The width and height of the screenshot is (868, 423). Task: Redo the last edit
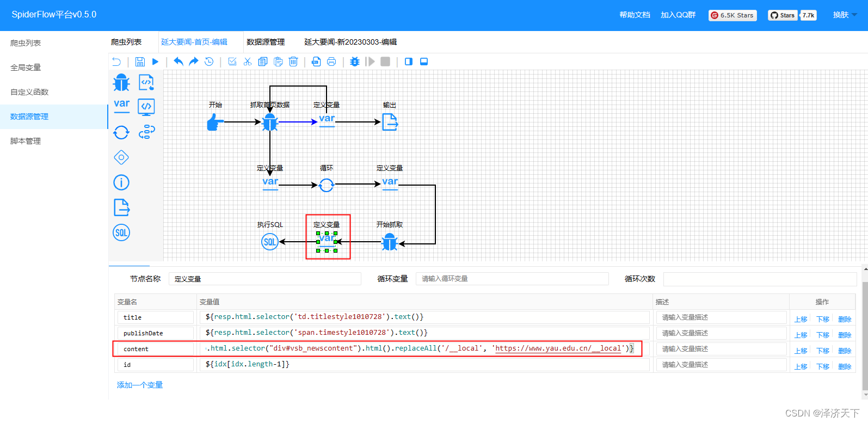click(193, 62)
